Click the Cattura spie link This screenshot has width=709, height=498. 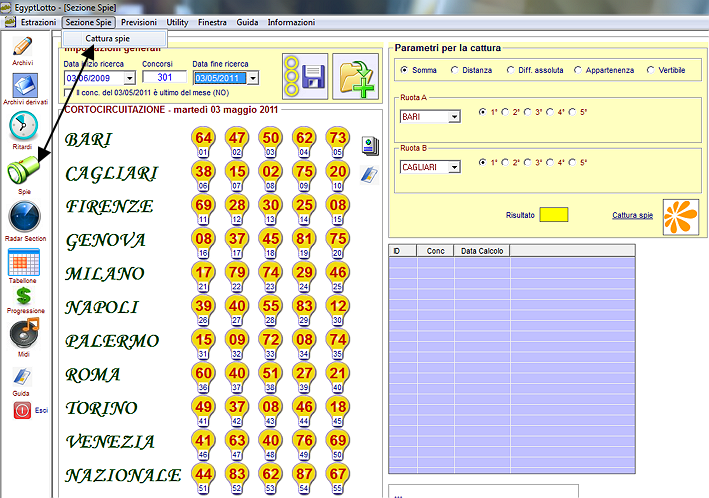pyautogui.click(x=632, y=215)
